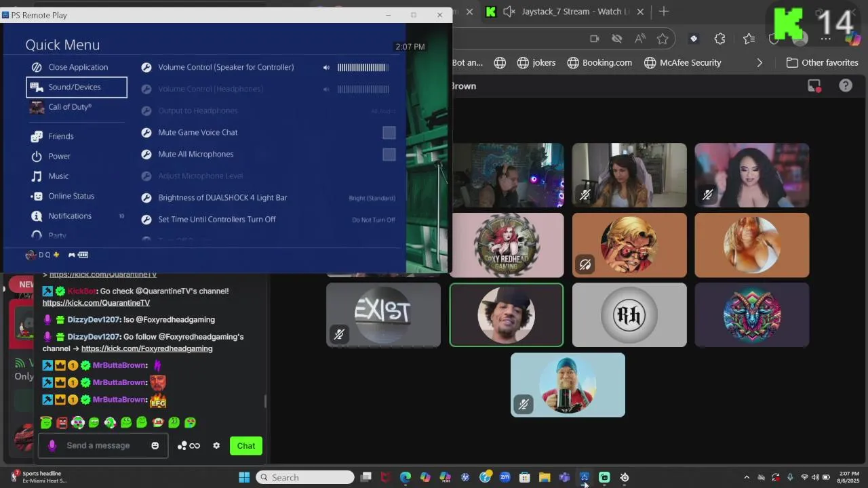This screenshot has height=488, width=868.
Task: Open Microsoft Teams from the taskbar
Action: (564, 477)
